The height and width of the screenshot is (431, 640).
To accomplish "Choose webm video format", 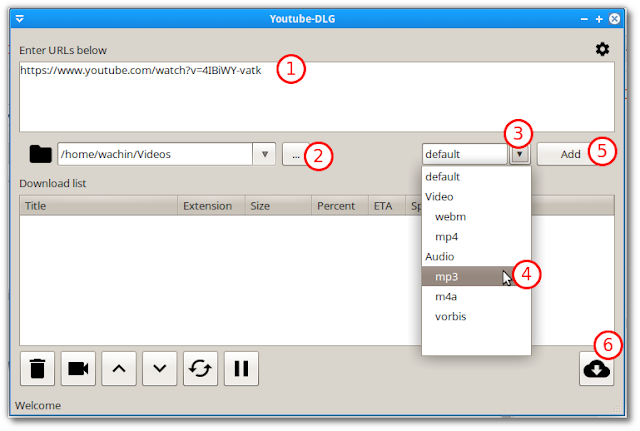I will pos(476,217).
